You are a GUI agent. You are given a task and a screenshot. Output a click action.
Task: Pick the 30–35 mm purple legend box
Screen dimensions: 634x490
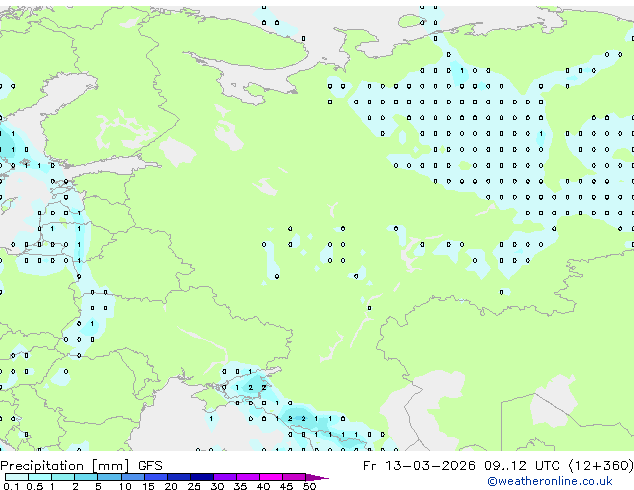point(225,477)
